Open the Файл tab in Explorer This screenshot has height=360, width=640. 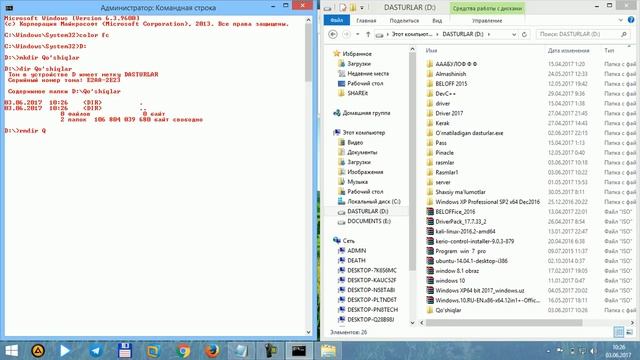337,20
